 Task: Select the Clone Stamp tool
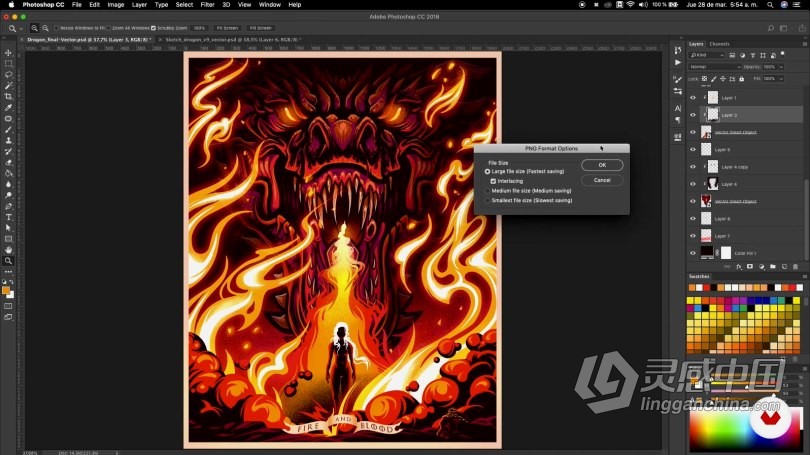[8, 140]
